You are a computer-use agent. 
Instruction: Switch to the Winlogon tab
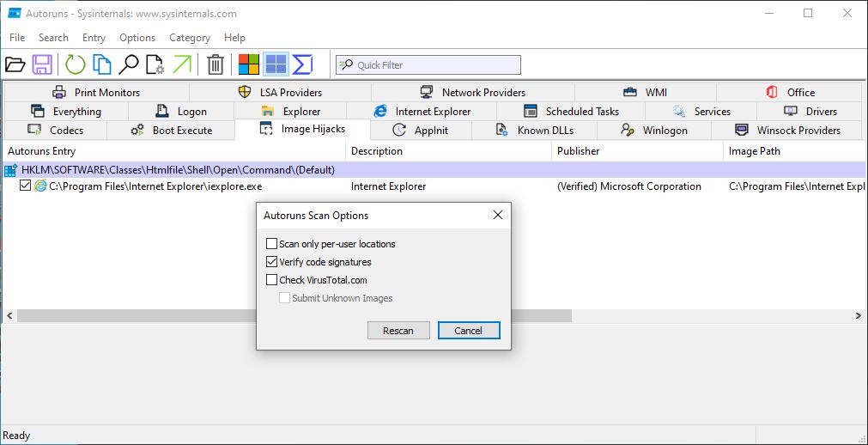click(x=653, y=131)
